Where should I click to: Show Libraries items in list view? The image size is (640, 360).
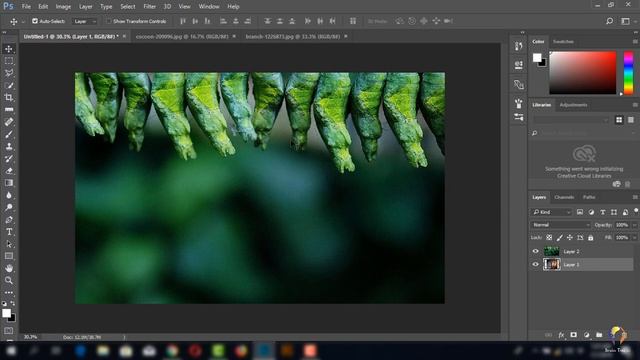click(631, 120)
